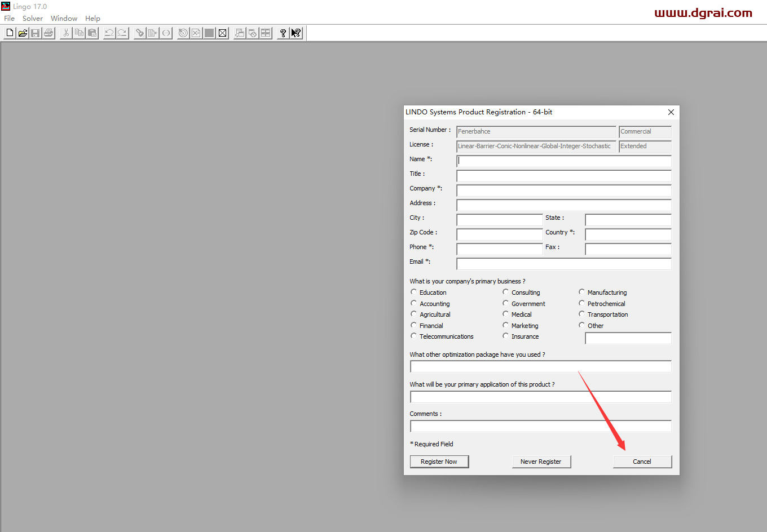
Task: Click the Cut scissors icon
Action: (66, 33)
